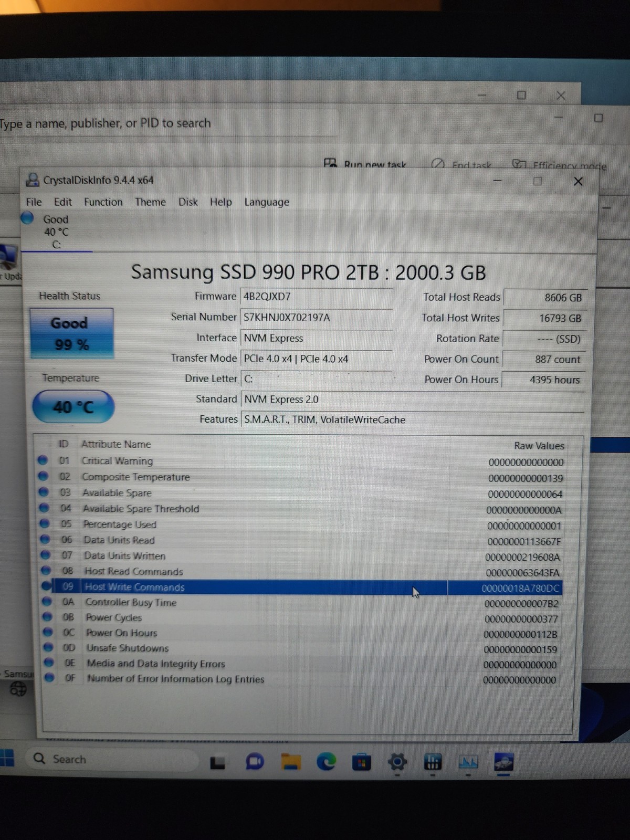Open the Function menu
Viewport: 630px width, 840px height.
[103, 202]
